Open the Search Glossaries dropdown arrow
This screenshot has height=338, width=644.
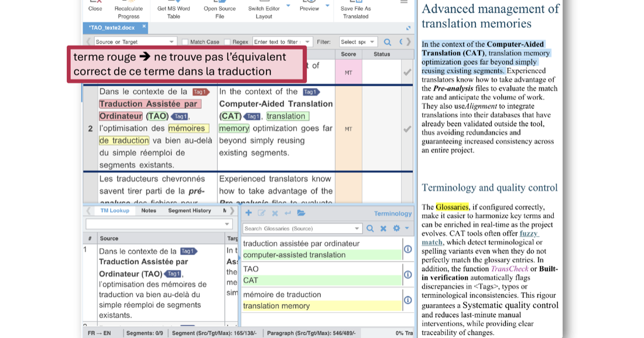pos(357,228)
